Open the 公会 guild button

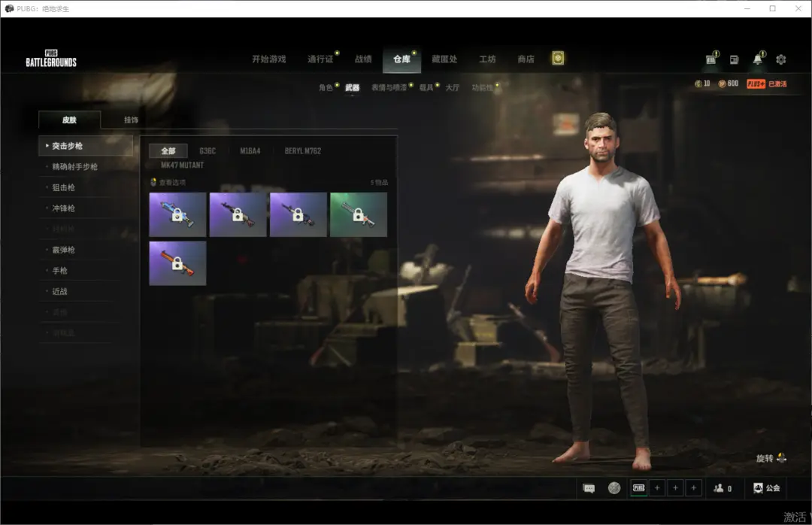tap(766, 488)
